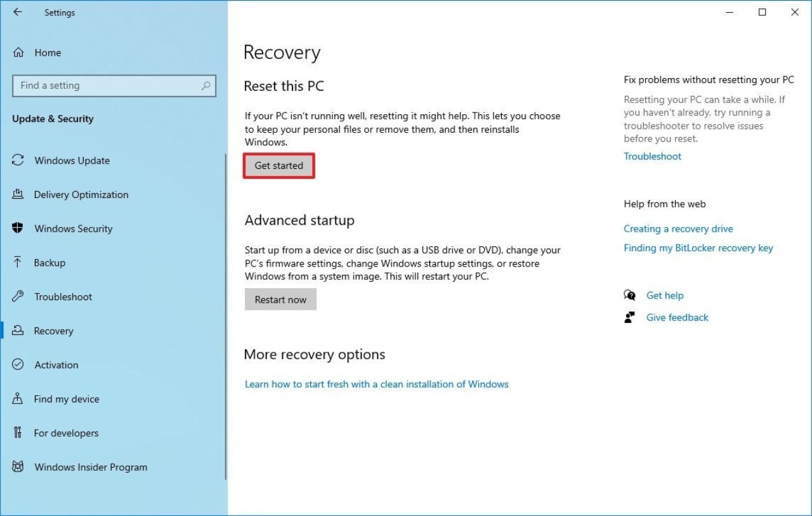Click the Backup upload arrow icon
Screen dimensions: 812x516
click(x=18, y=262)
